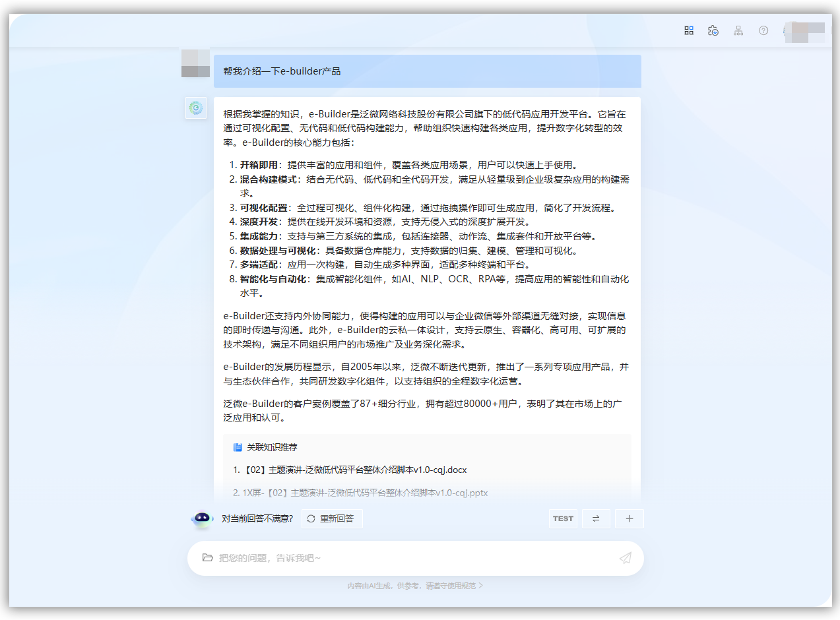
Task: Open the blurred account avatar in the header
Action: (803, 32)
